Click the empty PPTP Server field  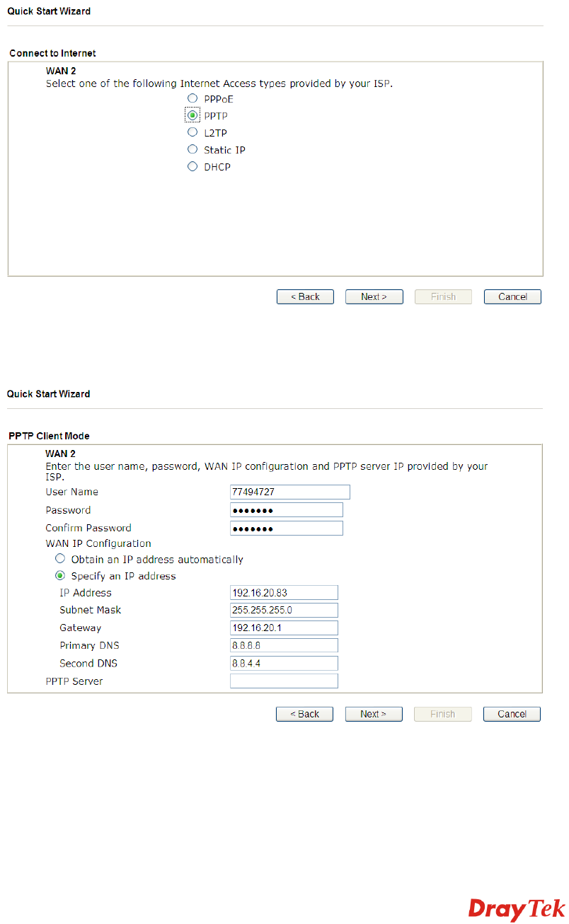point(284,681)
